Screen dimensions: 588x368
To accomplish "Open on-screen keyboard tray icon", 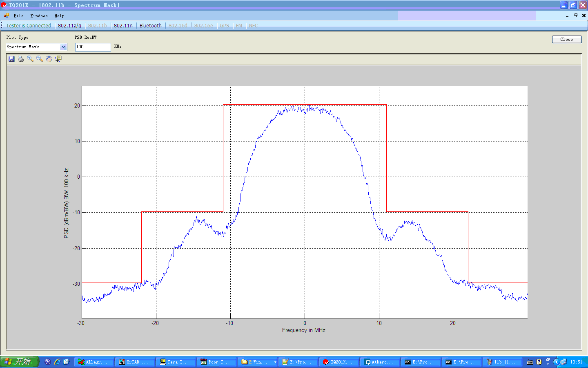I will [x=530, y=362].
